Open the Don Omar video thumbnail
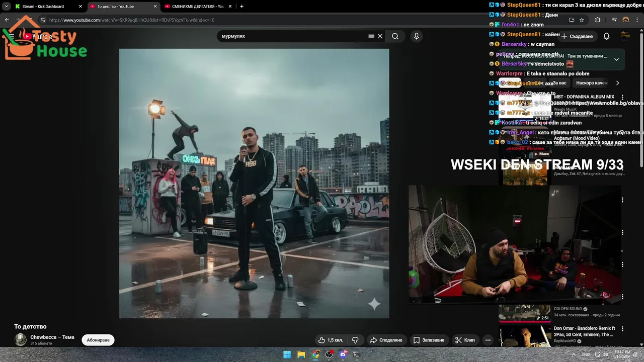This screenshot has width=644, height=362. click(524, 336)
